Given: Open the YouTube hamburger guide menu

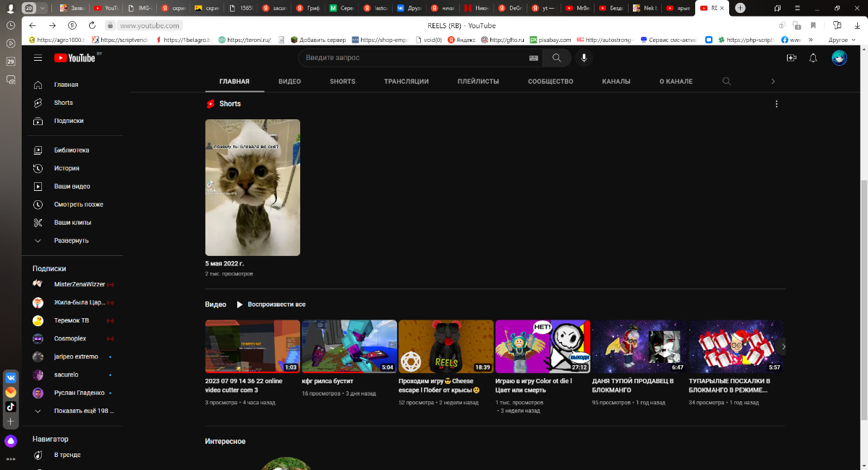Looking at the screenshot, I should pos(38,58).
